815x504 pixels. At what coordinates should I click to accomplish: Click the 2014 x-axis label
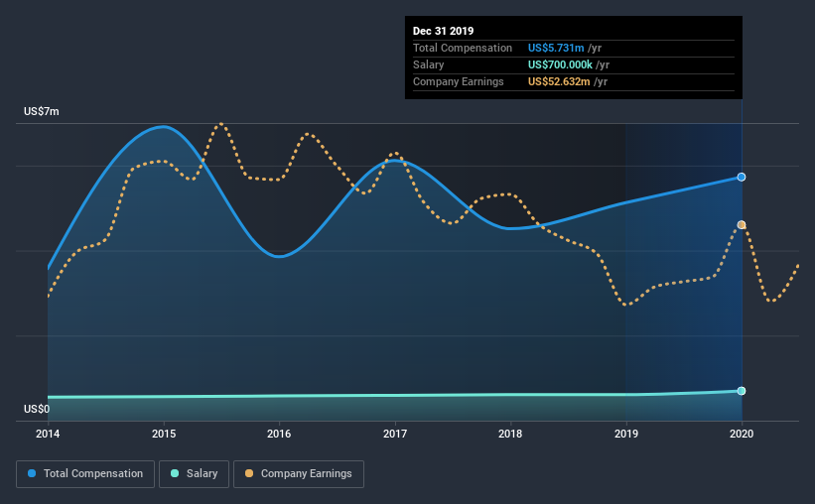48,434
